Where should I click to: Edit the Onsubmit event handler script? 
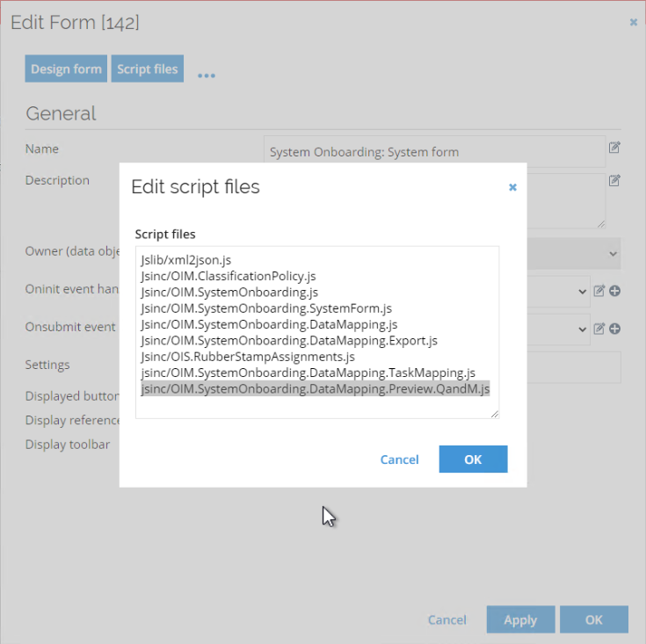click(x=599, y=329)
